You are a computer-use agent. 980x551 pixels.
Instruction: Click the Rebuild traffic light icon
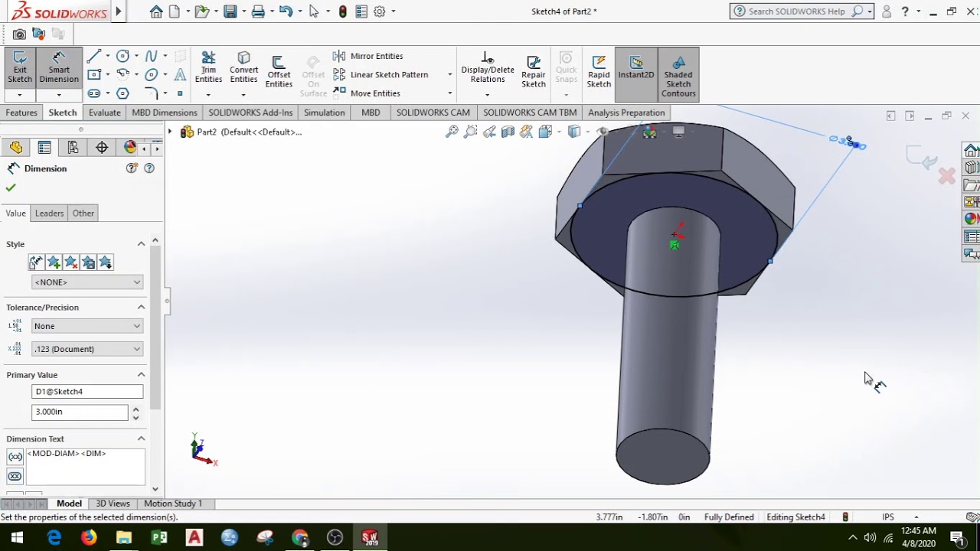342,11
